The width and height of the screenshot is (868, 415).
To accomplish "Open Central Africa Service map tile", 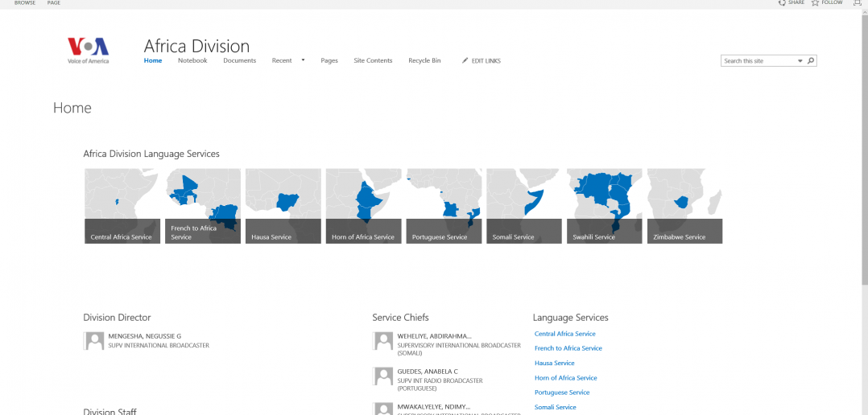I will (x=122, y=206).
